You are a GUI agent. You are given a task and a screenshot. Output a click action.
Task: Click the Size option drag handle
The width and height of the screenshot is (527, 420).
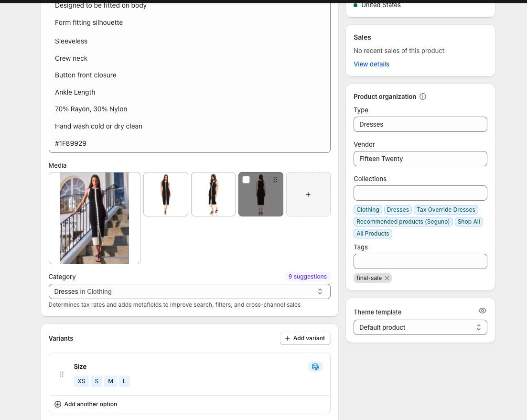(x=62, y=374)
